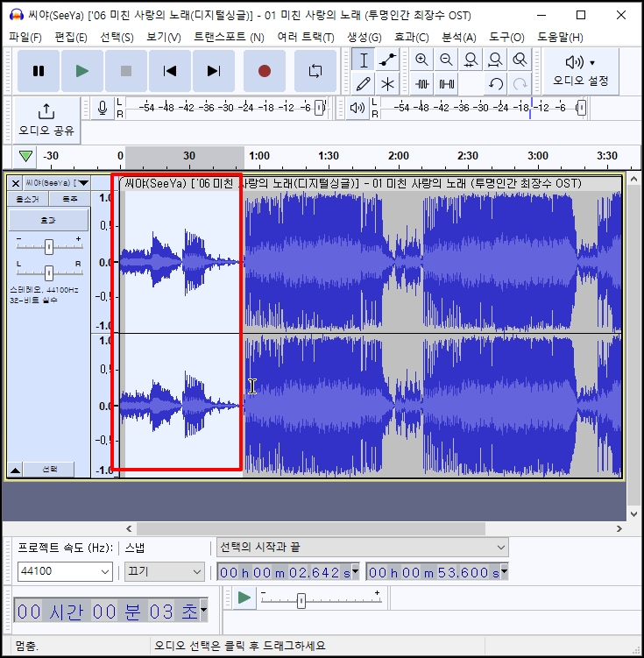Click the Play-at-speed green button
The width and height of the screenshot is (644, 658).
point(244,598)
